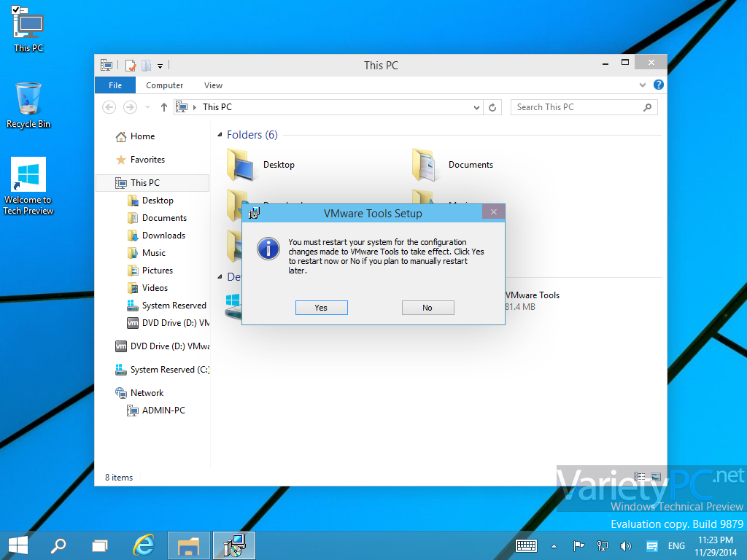Select the Welcome to Tech Preview shortcut
This screenshot has height=560, width=747.
click(28, 186)
